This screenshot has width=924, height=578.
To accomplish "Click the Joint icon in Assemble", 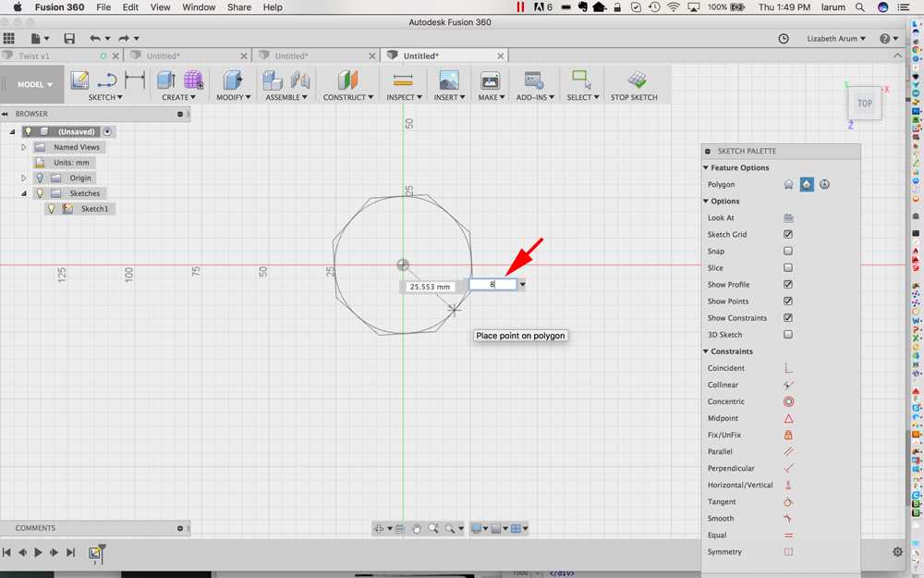I will [300, 80].
